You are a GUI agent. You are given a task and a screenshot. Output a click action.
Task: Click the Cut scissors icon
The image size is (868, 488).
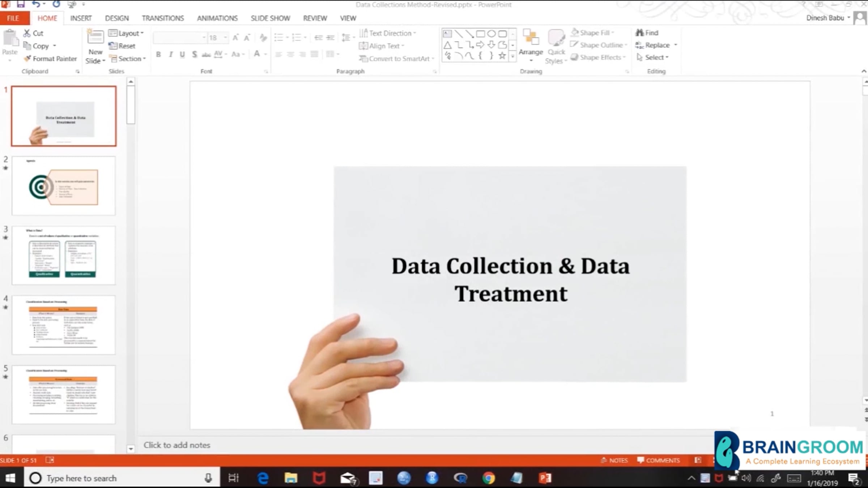[27, 33]
